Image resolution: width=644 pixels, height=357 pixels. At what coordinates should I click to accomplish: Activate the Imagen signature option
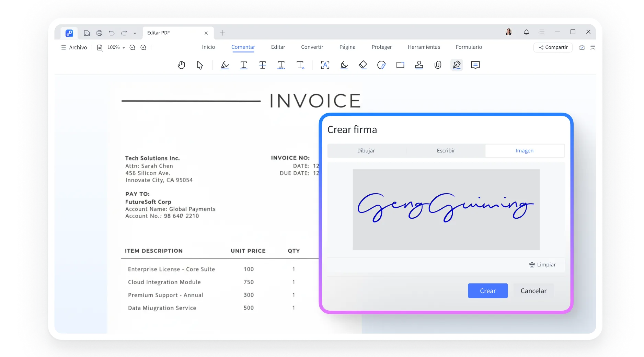pos(524,150)
